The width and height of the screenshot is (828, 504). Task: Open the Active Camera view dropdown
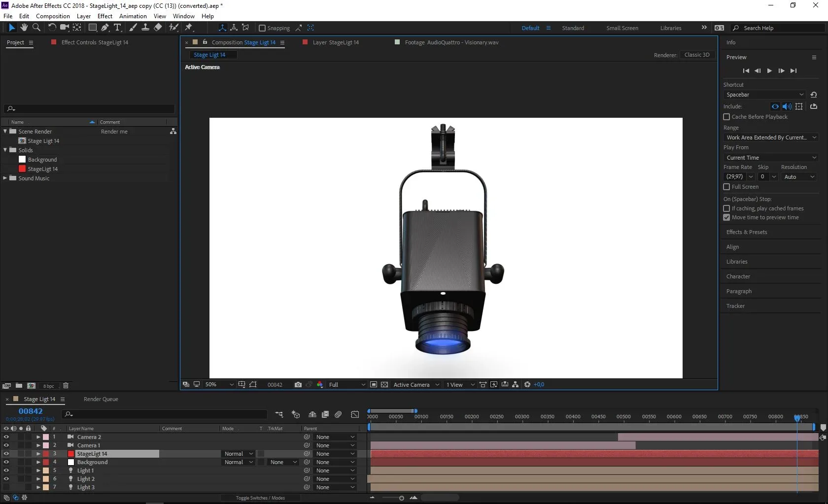point(416,385)
